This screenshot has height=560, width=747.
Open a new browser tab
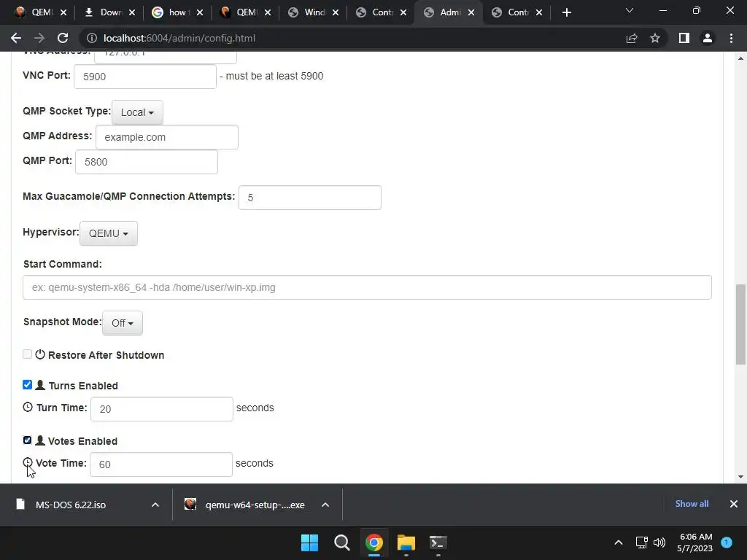click(x=566, y=12)
